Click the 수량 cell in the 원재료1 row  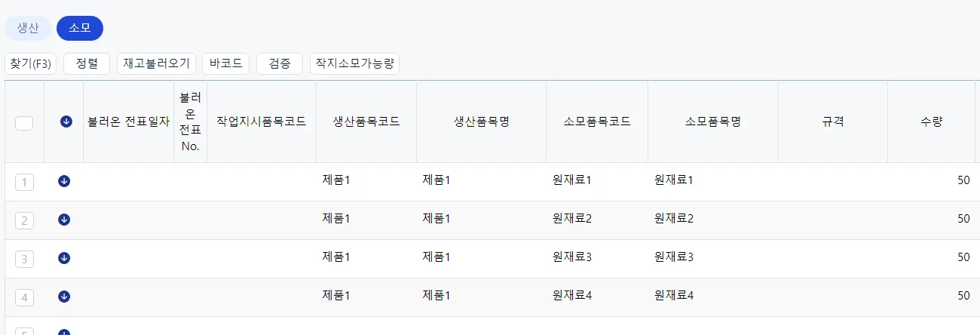click(x=931, y=181)
